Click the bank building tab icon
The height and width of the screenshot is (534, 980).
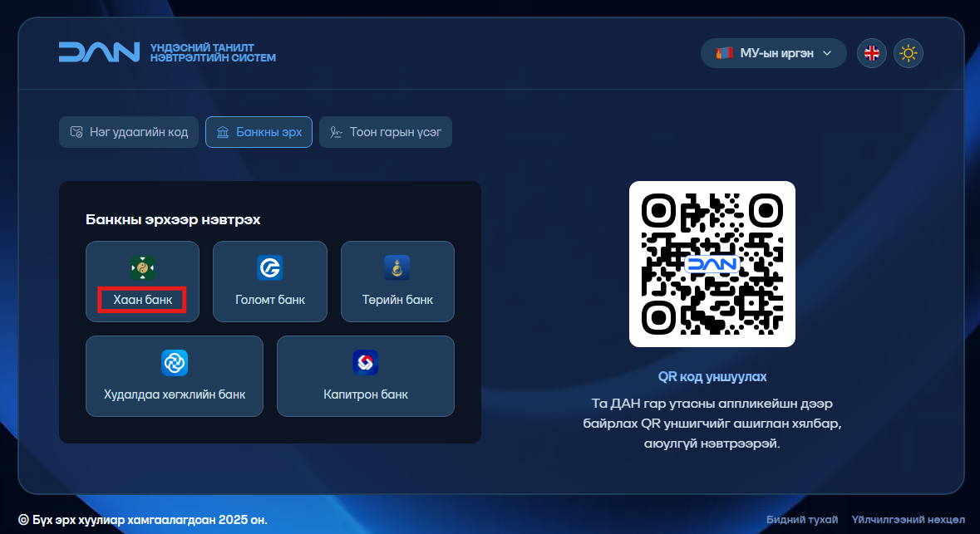coord(223,132)
